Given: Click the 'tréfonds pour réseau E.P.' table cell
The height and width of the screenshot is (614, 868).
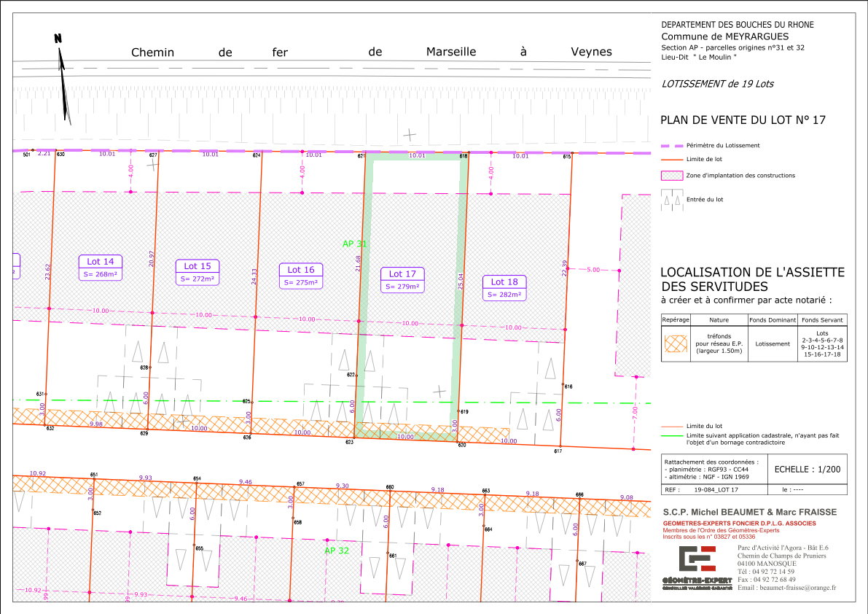Looking at the screenshot, I should [x=719, y=343].
